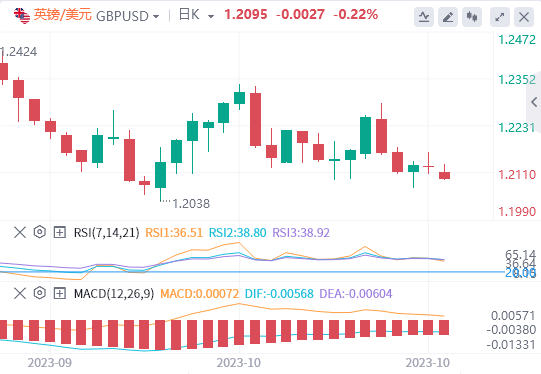Add indicator next to MACD
The image size is (541, 374).
(x=60, y=294)
